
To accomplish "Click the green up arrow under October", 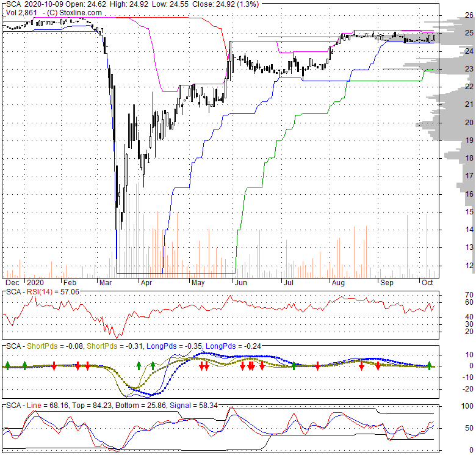I will [429, 365].
